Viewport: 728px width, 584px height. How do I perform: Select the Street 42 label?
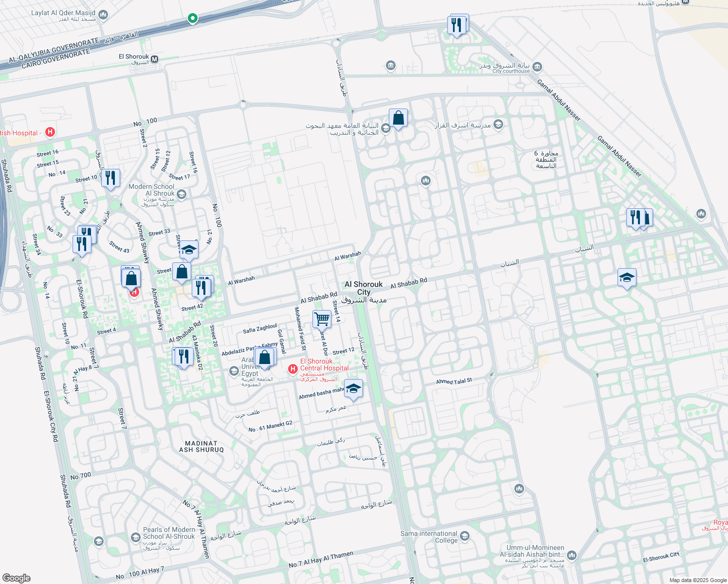pos(192,308)
